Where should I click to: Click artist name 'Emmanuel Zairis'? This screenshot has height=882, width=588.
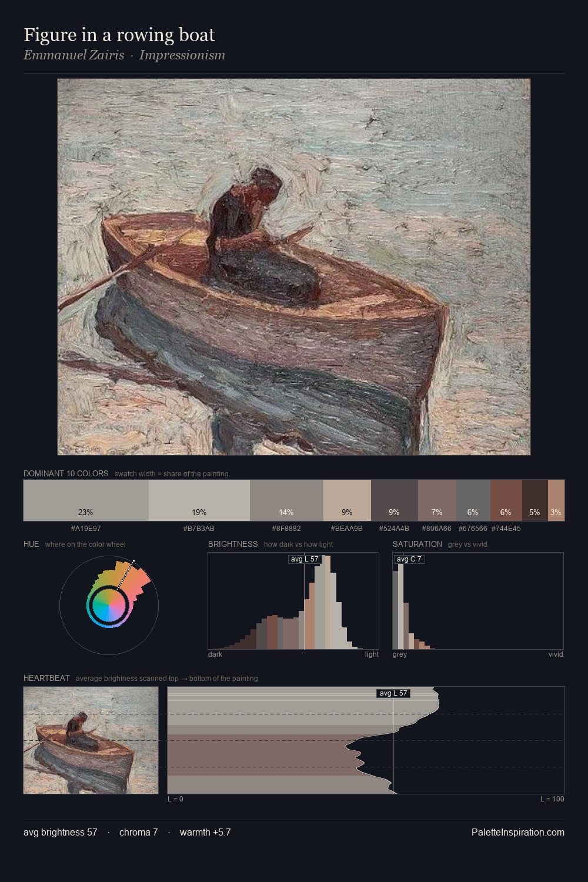[x=74, y=55]
